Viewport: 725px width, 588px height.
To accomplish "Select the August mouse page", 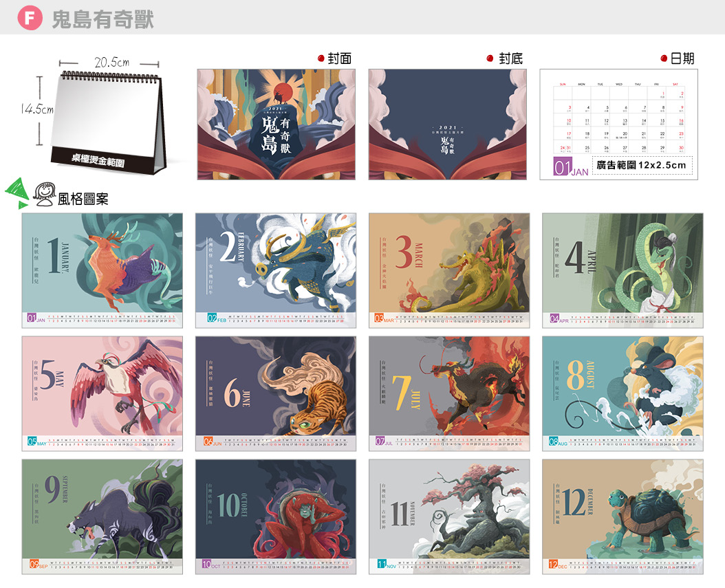I will 623,393.
